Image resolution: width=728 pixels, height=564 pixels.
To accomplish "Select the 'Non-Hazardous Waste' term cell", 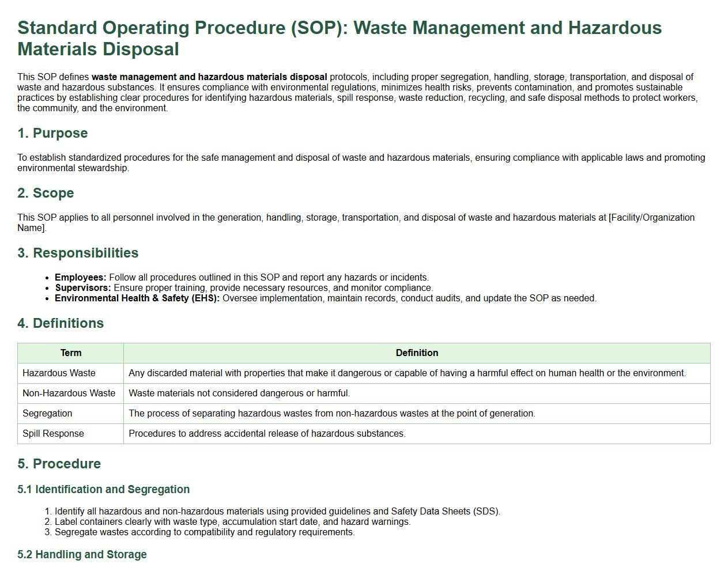I will click(x=69, y=393).
